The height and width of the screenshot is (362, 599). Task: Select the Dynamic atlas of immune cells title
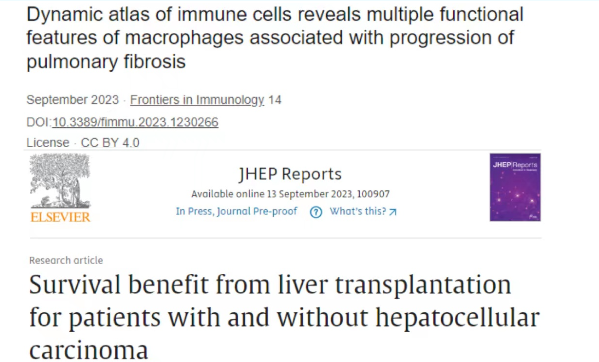tap(275, 38)
